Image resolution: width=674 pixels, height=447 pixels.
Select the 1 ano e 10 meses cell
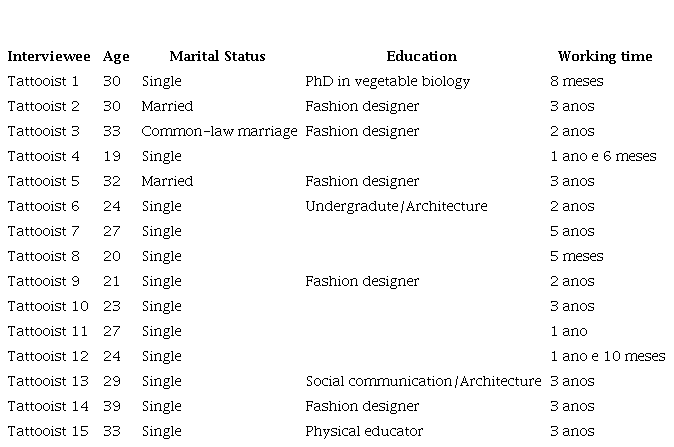point(607,356)
